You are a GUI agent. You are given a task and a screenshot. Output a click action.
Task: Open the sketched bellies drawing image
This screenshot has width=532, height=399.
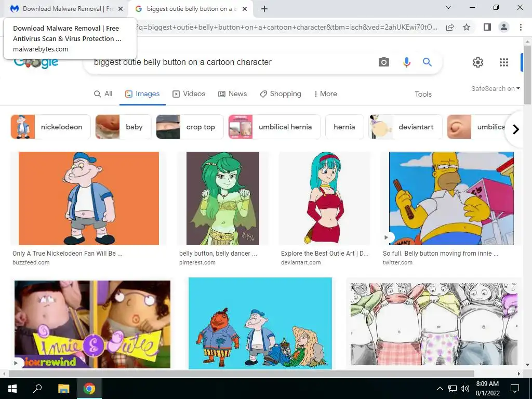click(434, 324)
